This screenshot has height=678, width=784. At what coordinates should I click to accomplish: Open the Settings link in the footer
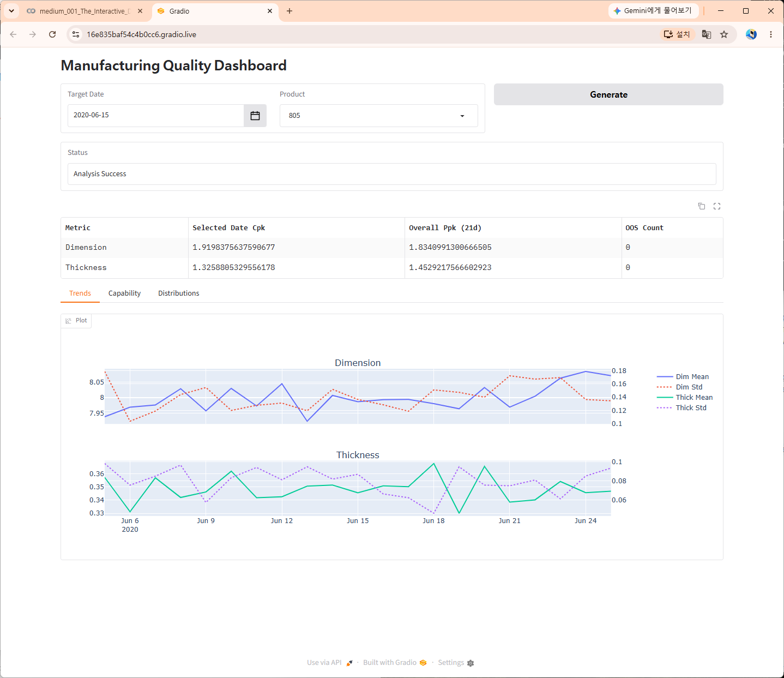coord(456,663)
